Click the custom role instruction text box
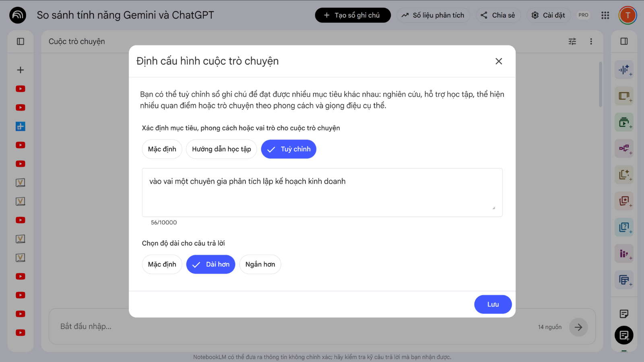 [322, 192]
